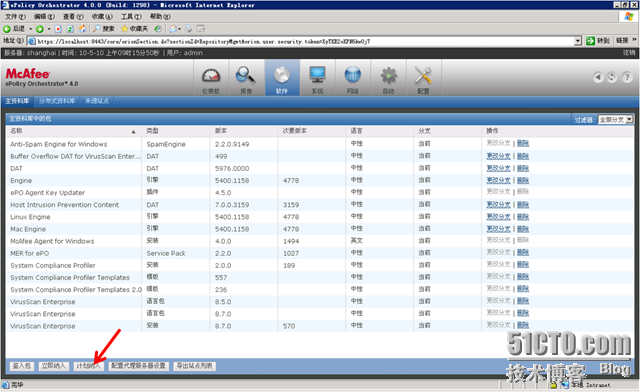Click the IE history icon
The width and height of the screenshot is (640, 392).
pos(158,29)
